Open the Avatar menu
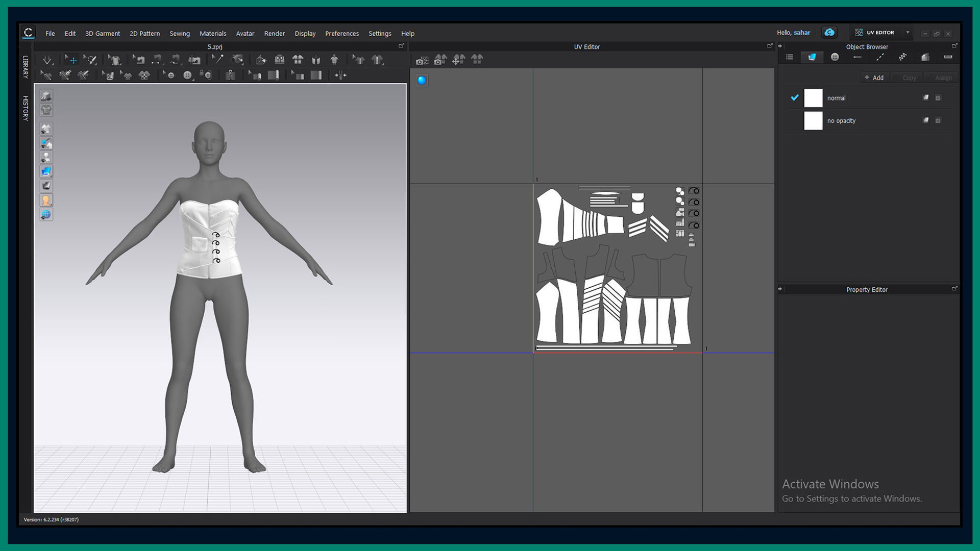 245,33
